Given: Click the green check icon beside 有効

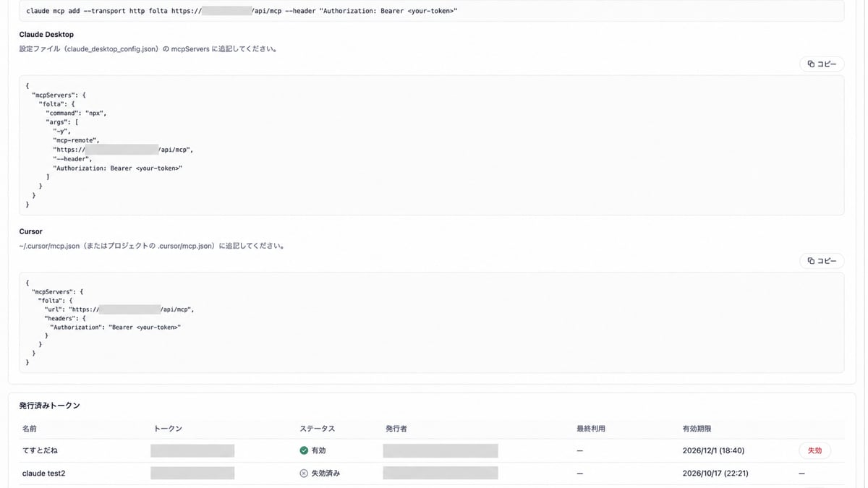Looking at the screenshot, I should [304, 450].
